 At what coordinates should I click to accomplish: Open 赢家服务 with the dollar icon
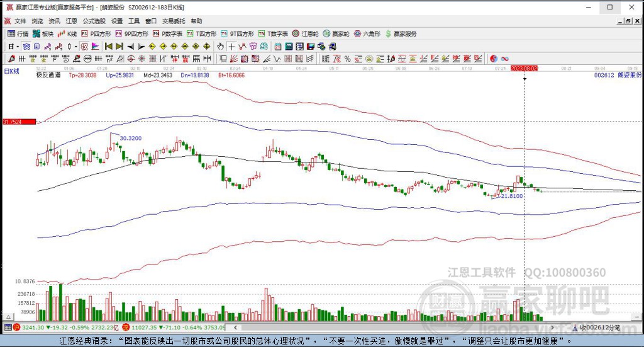click(401, 34)
